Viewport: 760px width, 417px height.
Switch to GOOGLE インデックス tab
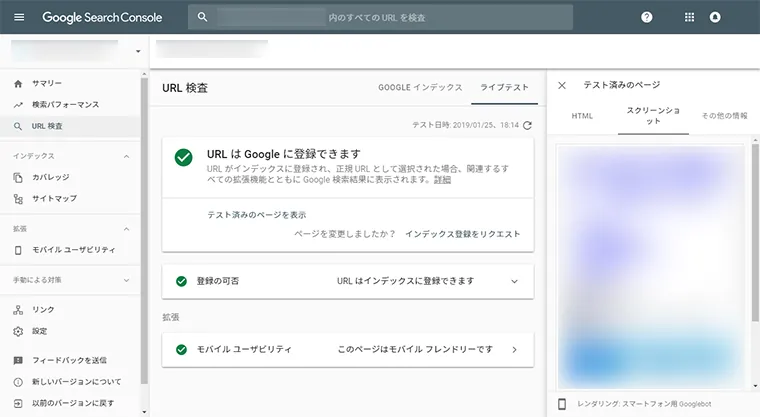click(420, 88)
